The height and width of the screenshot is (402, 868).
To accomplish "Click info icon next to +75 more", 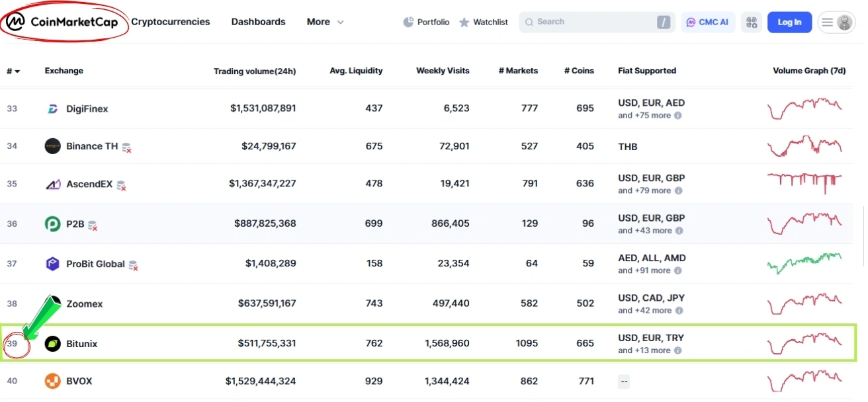I will tap(678, 115).
